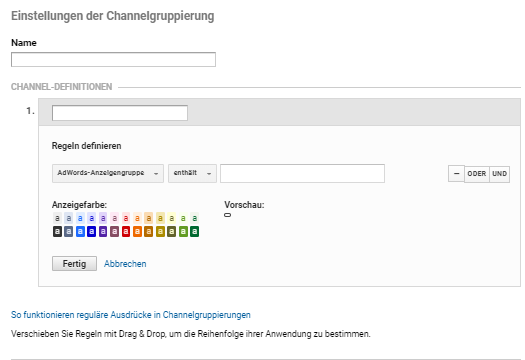Select the solid dark green swatch
Screen dimensions: 525x360
point(194,231)
